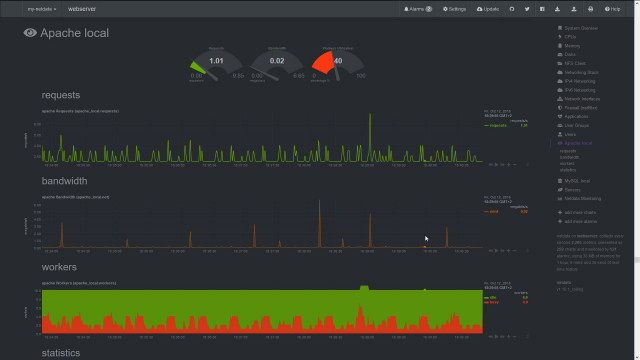
Task: Open Netdata Monitoring in sidebar
Action: [x=579, y=198]
